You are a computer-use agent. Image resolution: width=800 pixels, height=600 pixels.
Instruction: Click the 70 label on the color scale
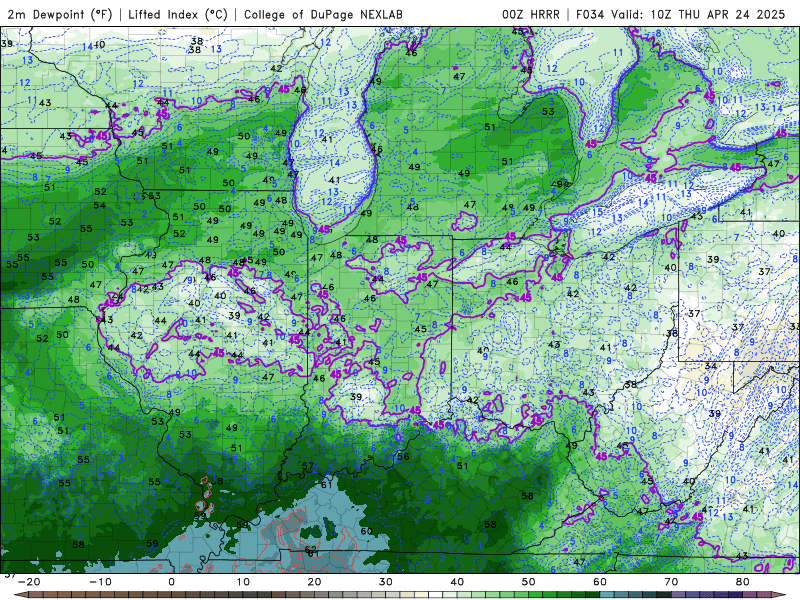[671, 582]
